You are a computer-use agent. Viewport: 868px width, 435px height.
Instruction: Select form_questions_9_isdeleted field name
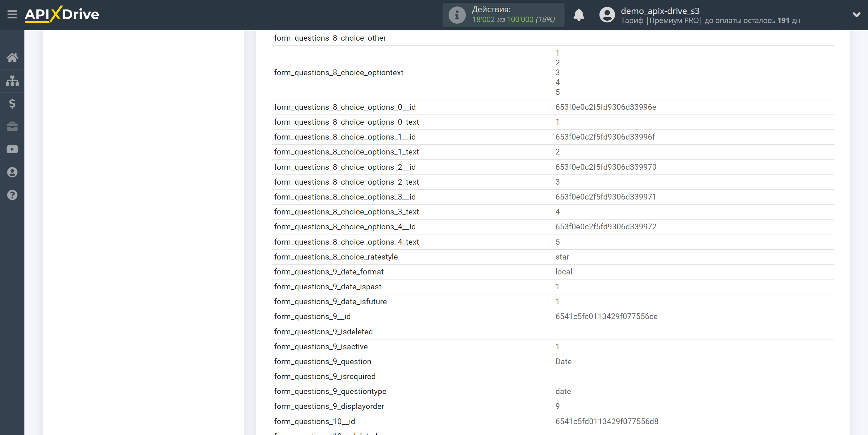point(323,332)
